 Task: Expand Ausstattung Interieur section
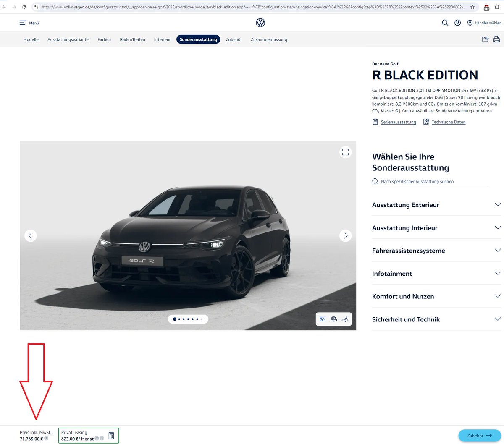(x=436, y=228)
